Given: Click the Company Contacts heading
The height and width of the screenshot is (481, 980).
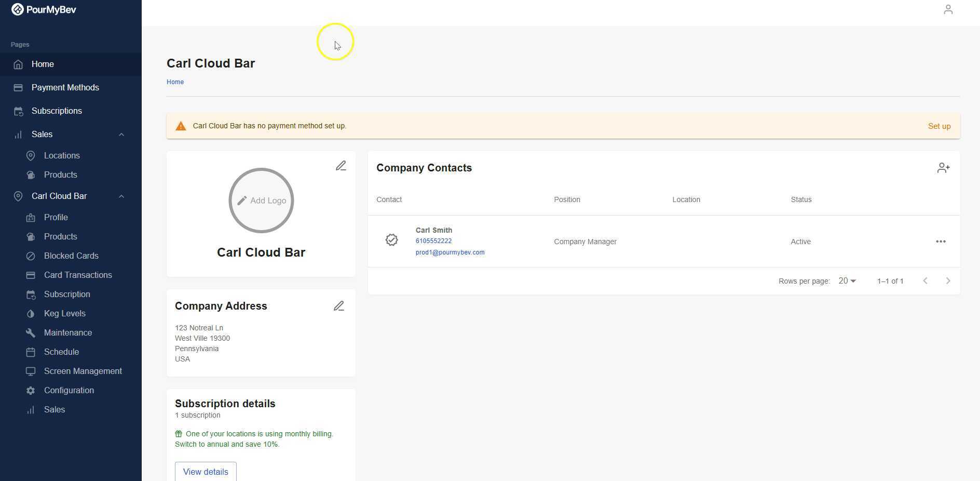Looking at the screenshot, I should (x=424, y=168).
